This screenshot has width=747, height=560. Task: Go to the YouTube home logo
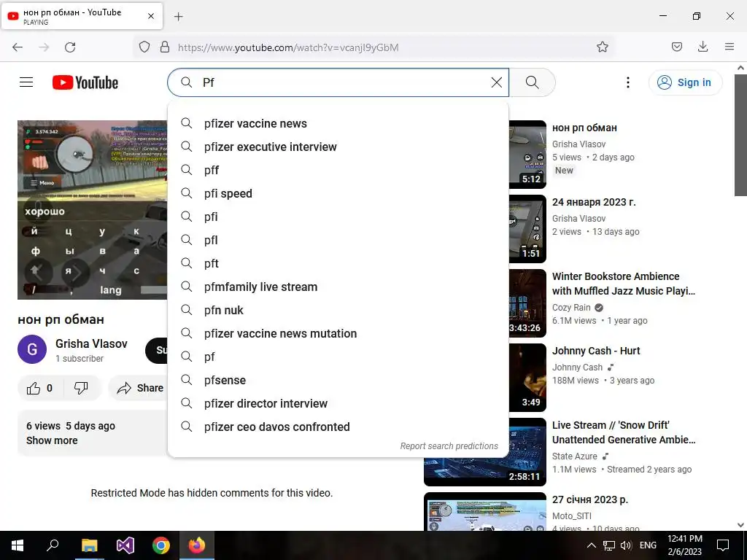[85, 82]
